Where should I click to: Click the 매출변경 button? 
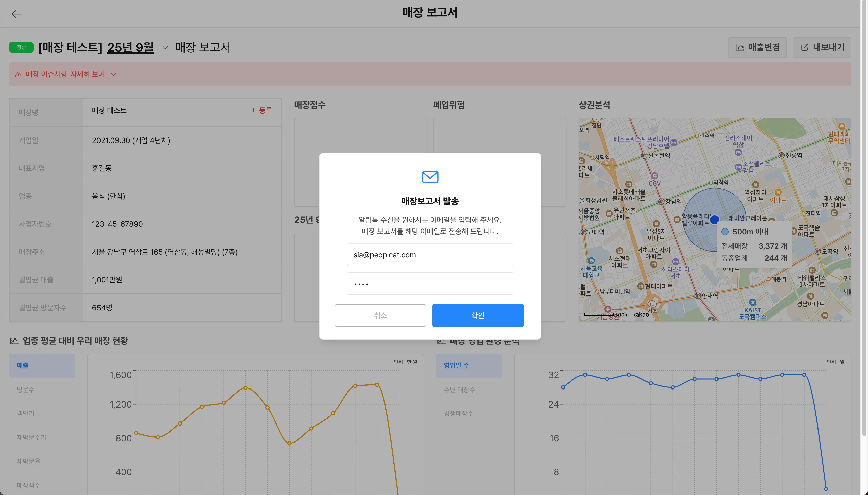click(x=757, y=48)
